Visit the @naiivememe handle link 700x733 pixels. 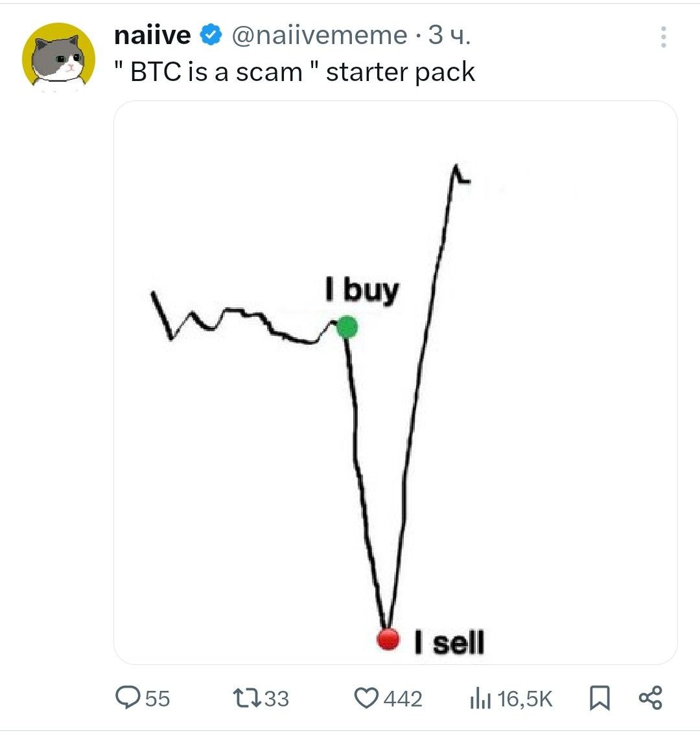(x=320, y=36)
